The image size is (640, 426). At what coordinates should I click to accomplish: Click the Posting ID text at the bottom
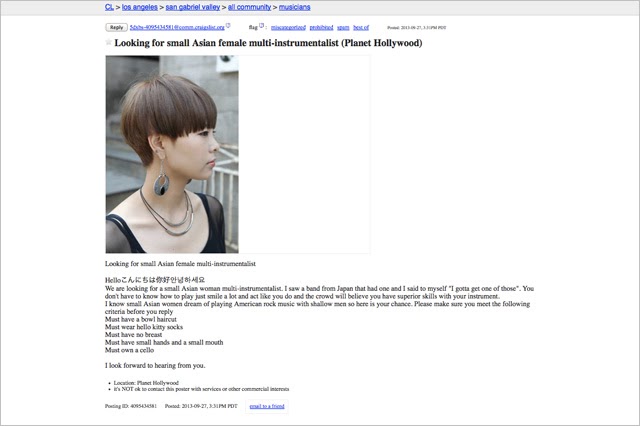pyautogui.click(x=131, y=406)
